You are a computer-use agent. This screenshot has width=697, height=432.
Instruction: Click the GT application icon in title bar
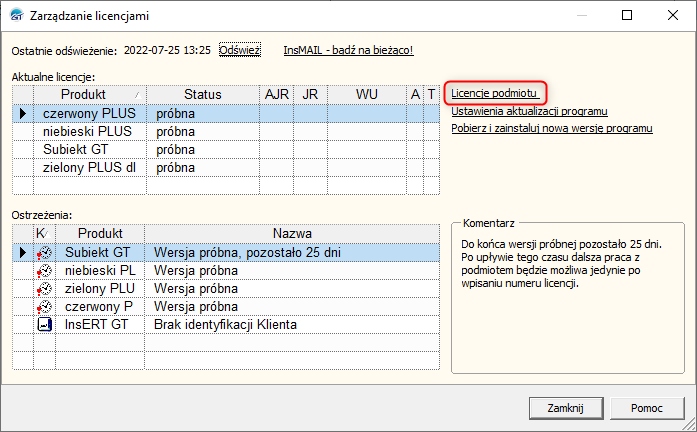click(17, 16)
